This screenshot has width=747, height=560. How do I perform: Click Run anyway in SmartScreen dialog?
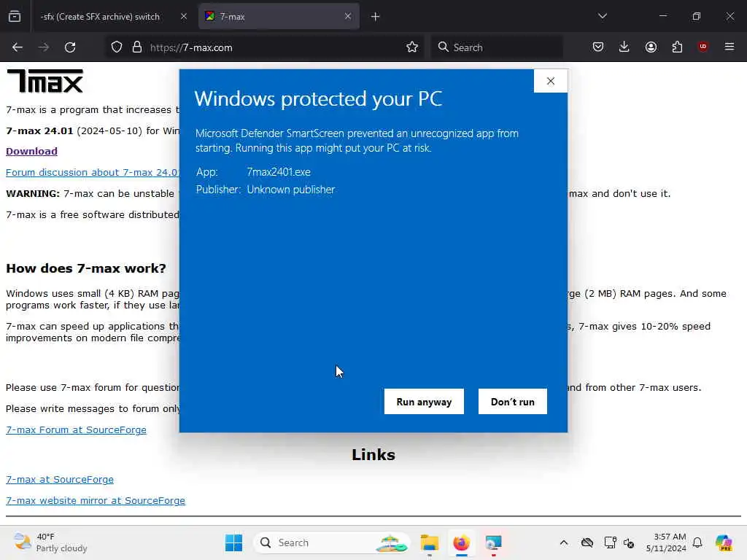point(424,402)
